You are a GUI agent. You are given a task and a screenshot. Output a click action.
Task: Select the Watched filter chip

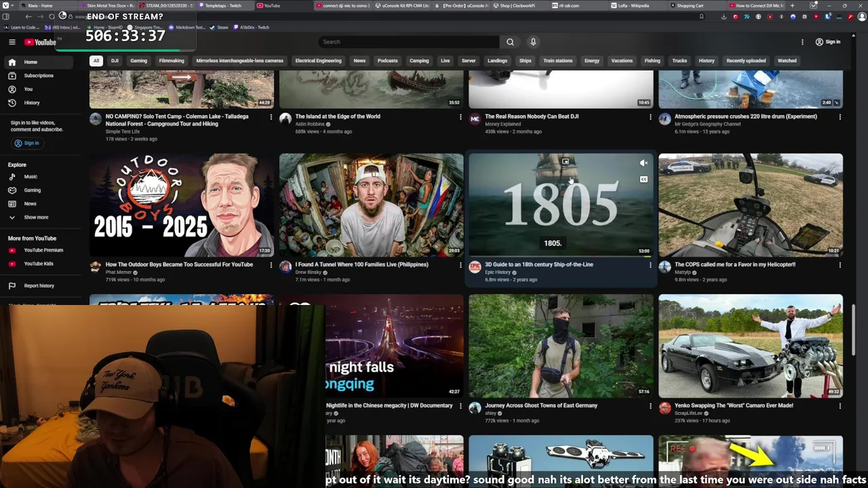coord(787,61)
